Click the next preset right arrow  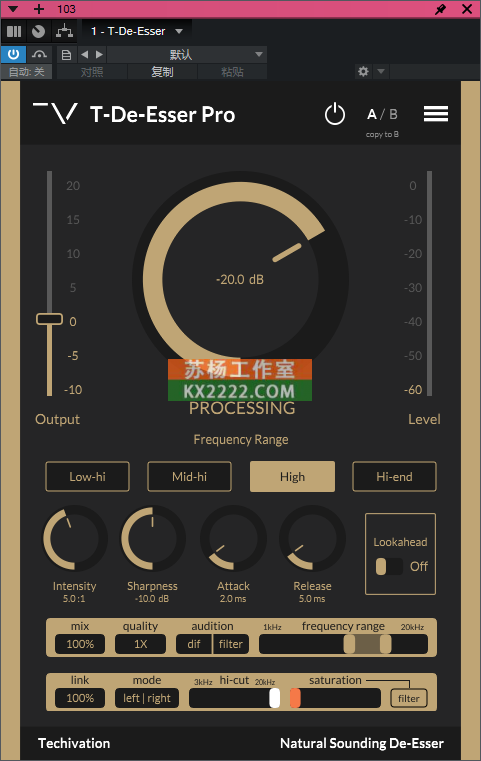pos(100,54)
